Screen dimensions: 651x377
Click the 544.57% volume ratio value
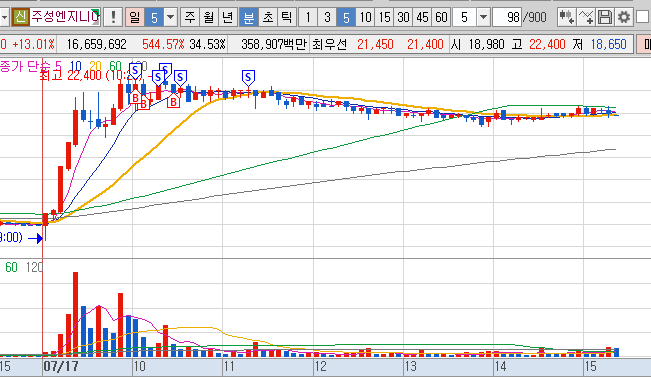[x=163, y=44]
